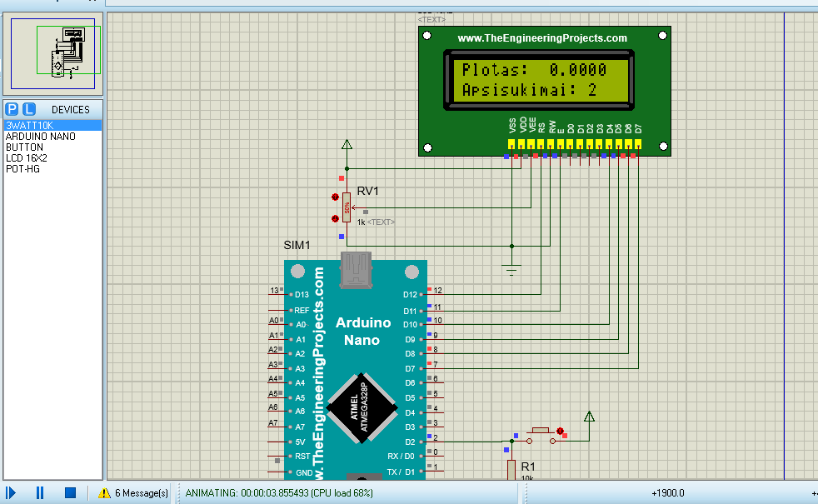Click the D13 pin label on Arduino
Screen dimensions: 818x504
click(302, 295)
